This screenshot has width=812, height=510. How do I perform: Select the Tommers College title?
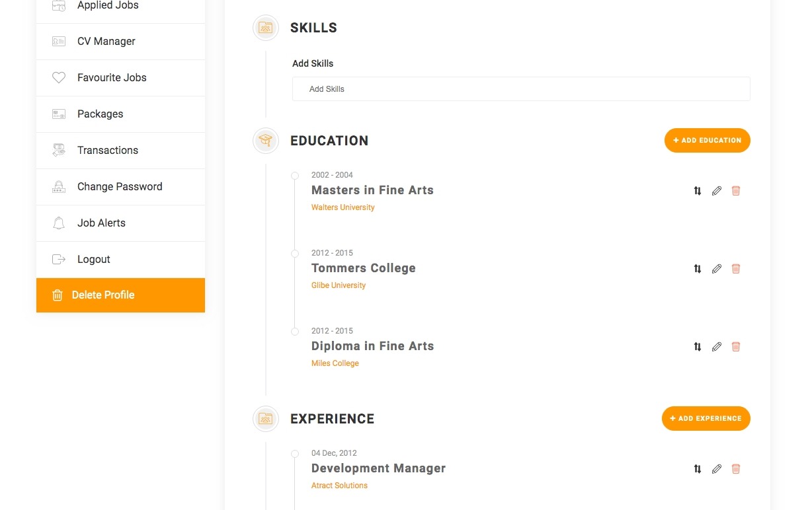click(364, 268)
